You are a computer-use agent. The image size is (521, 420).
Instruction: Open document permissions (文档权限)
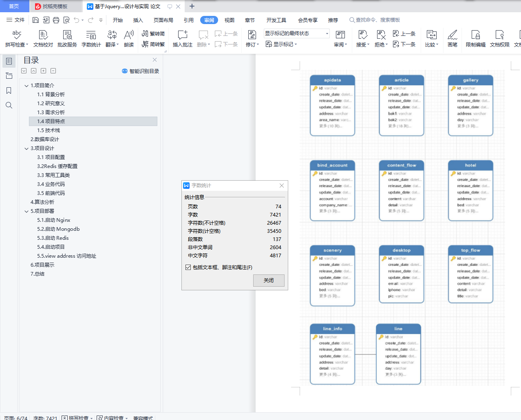pos(500,39)
